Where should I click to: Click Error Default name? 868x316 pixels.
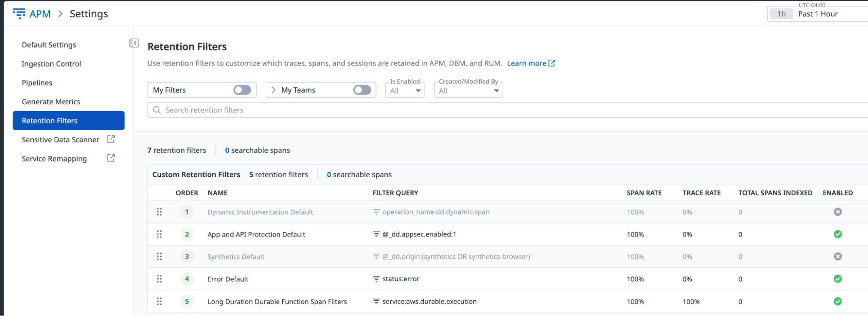click(x=228, y=279)
